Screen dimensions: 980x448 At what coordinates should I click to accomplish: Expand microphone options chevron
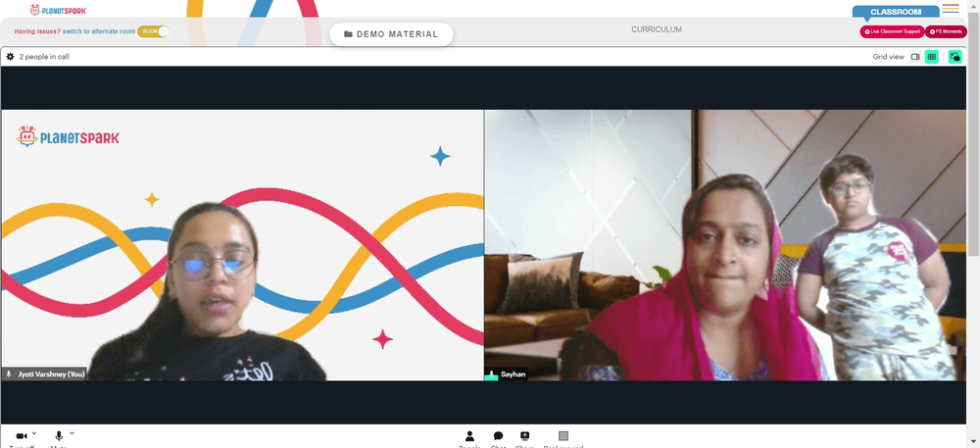pos(72,433)
